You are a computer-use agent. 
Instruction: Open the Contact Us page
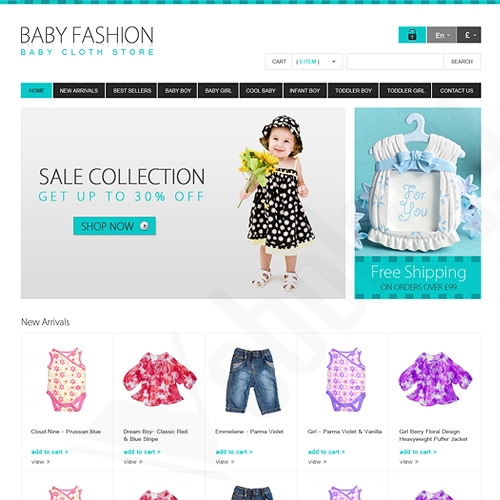pyautogui.click(x=456, y=90)
